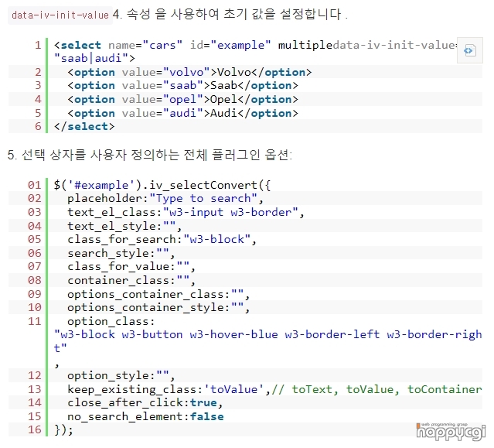Viewport: 494px width, 448px height.
Task: Click the data-iv-init-value inline code tag
Action: (60, 15)
